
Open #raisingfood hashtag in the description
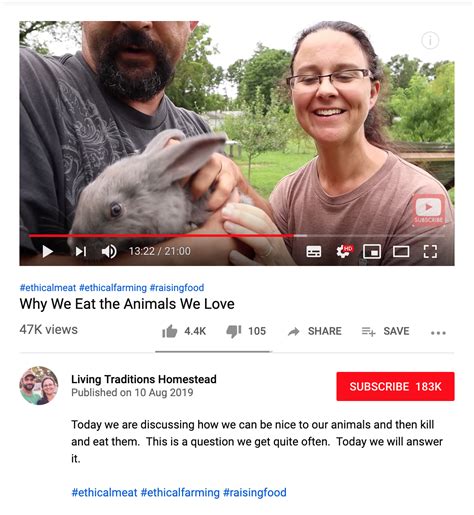255,492
